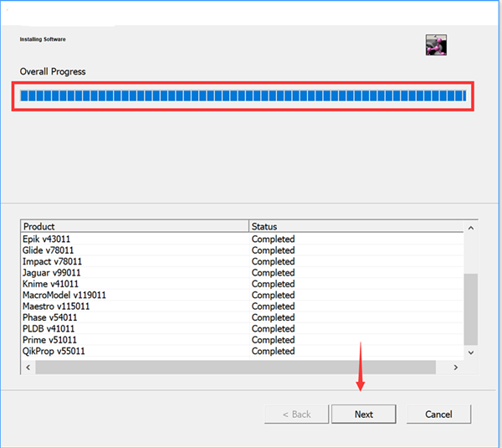
Task: Click the Completed status for Impact
Action: click(273, 261)
